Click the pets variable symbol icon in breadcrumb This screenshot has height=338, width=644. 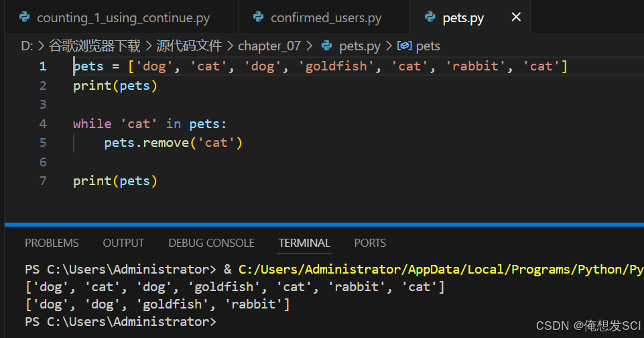(x=405, y=46)
